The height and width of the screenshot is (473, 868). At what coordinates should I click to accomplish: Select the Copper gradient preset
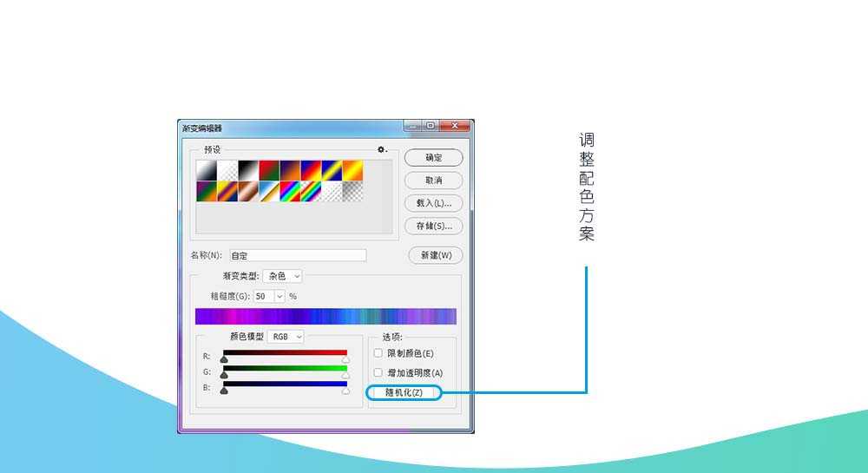click(x=247, y=192)
